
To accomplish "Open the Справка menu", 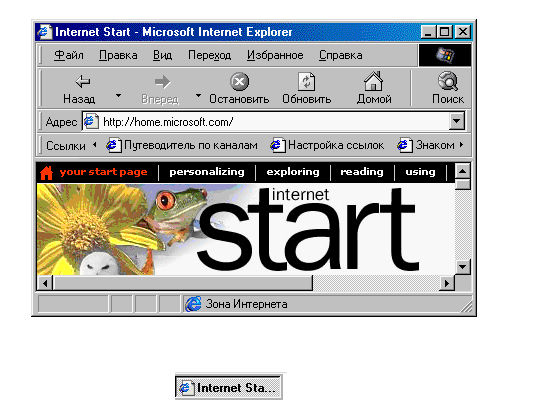I will (x=340, y=55).
